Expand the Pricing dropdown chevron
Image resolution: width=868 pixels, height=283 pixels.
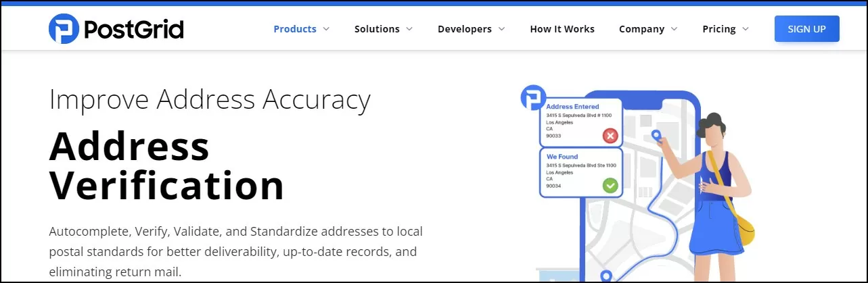746,29
